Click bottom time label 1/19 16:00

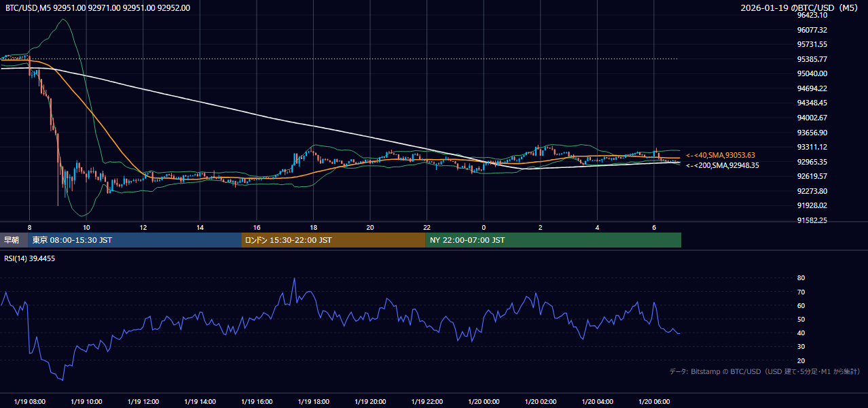click(x=257, y=402)
